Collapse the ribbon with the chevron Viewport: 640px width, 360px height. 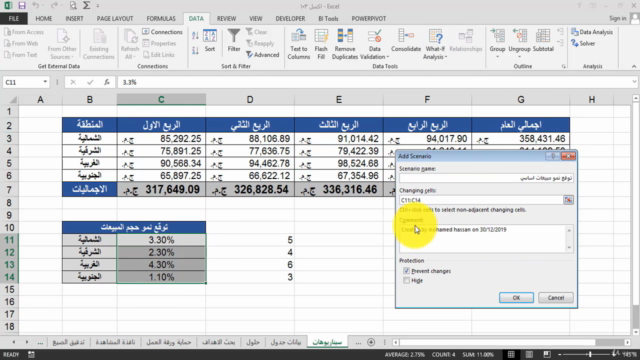click(634, 66)
